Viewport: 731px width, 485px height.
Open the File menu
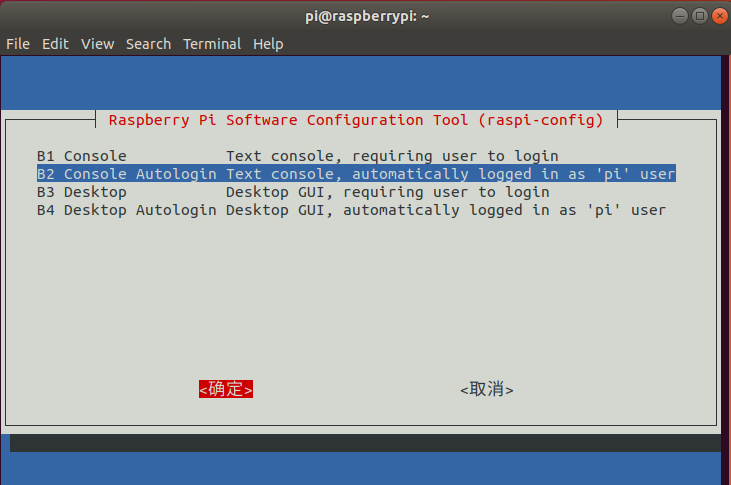pyautogui.click(x=18, y=44)
